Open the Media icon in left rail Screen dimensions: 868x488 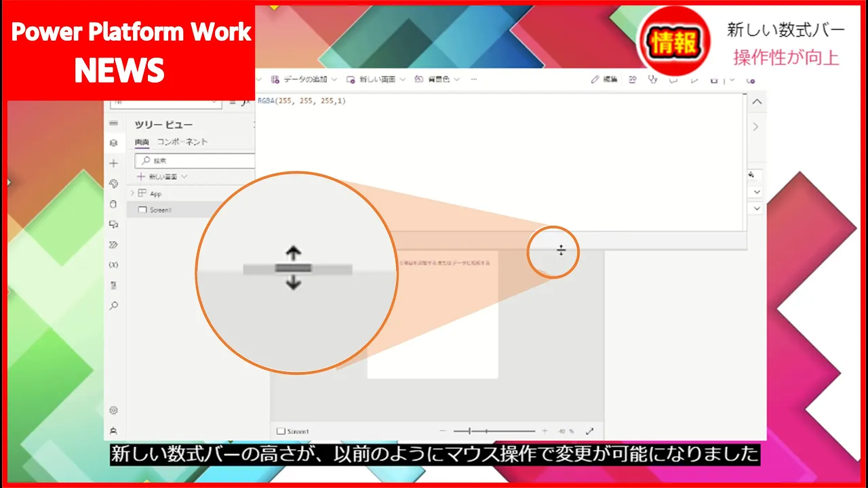pyautogui.click(x=113, y=224)
